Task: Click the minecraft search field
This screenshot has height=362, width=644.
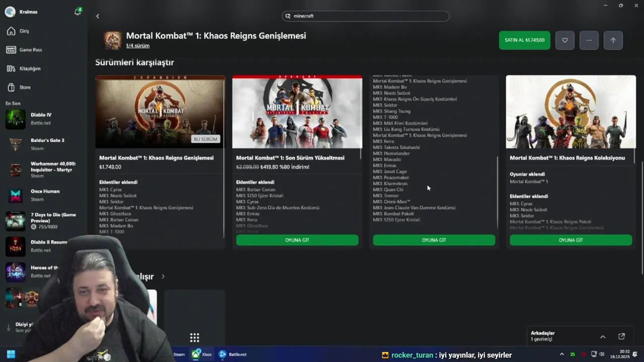Action: pos(365,16)
